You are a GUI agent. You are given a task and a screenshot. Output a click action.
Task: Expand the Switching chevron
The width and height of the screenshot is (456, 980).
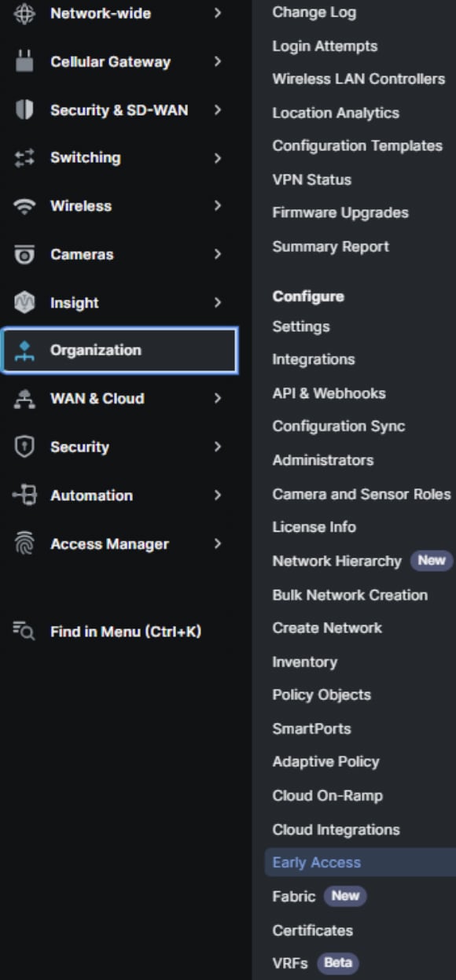tap(218, 158)
